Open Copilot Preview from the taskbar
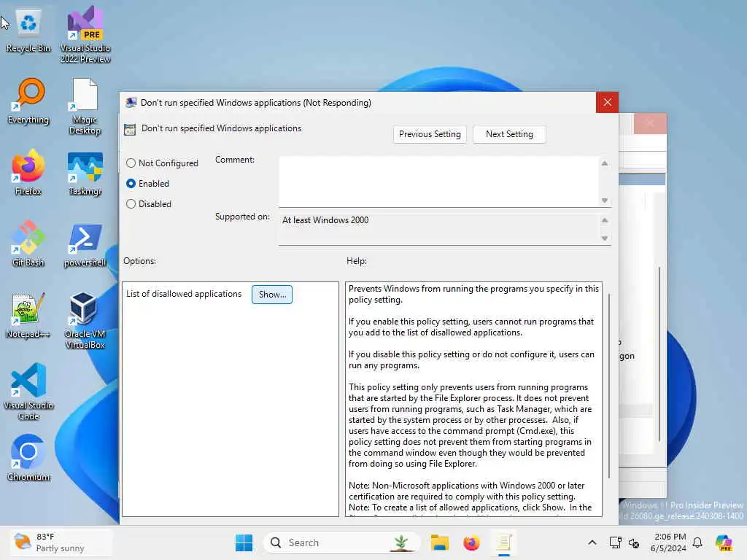Screen dimensions: 747x560 coord(724,542)
